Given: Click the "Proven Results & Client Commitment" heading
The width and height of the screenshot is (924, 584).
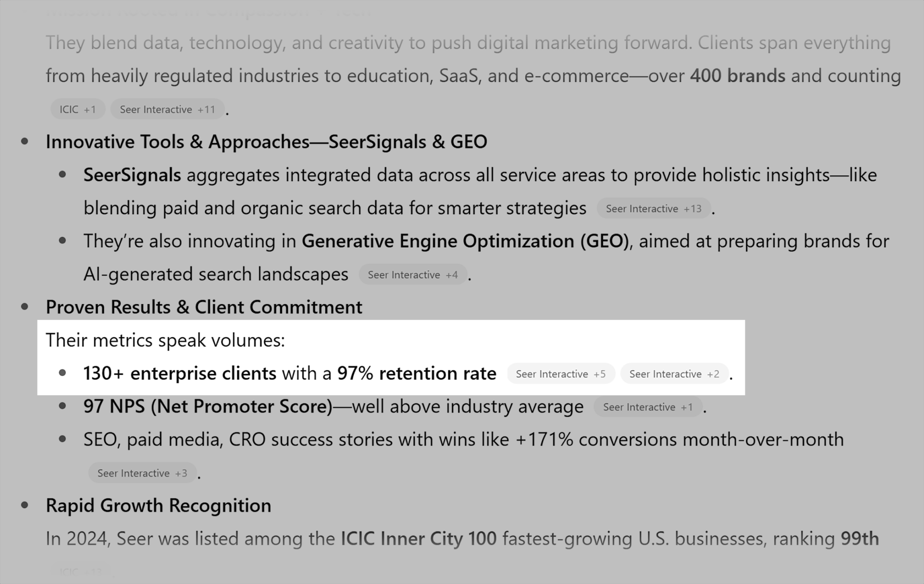Looking at the screenshot, I should click(x=204, y=307).
